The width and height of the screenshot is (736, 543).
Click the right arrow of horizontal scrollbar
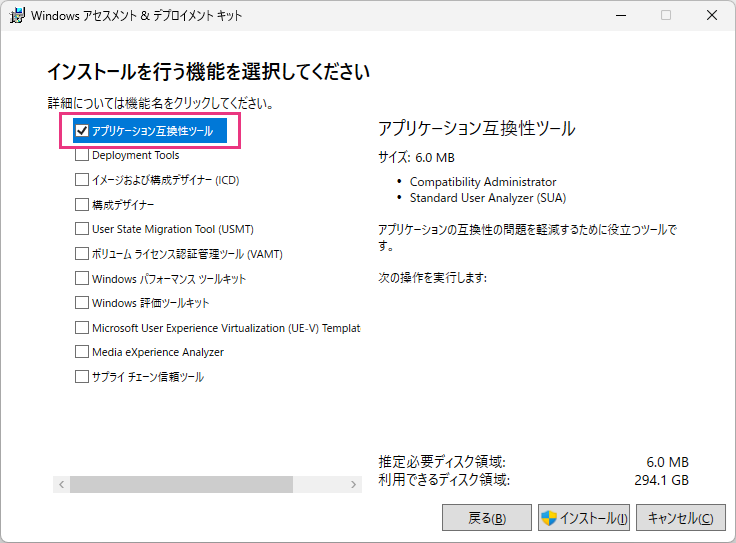click(x=353, y=484)
